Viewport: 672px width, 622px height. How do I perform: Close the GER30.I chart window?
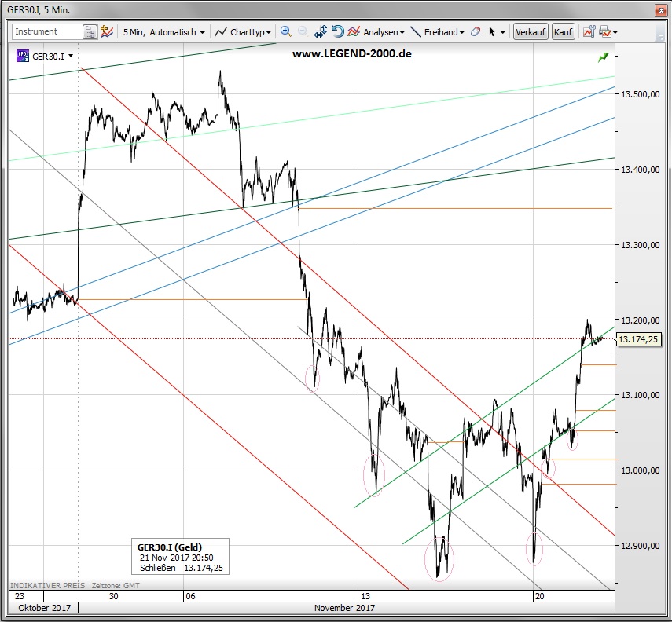[660, 10]
